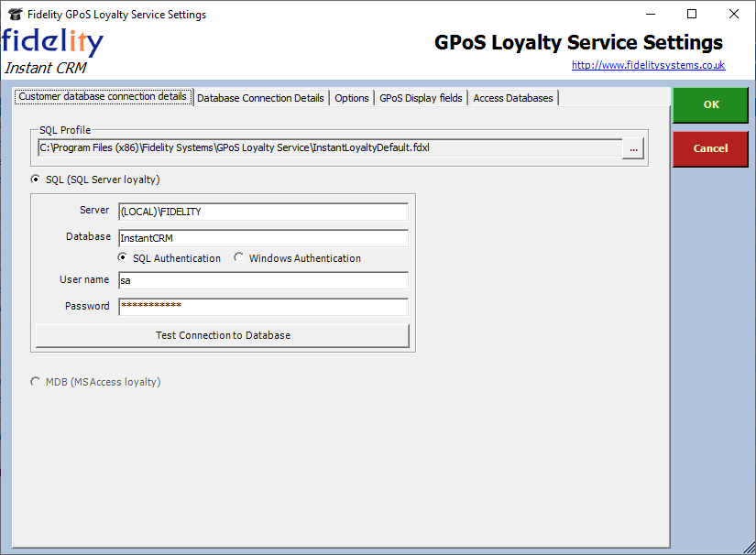Click the Fidelity Instant CRM logo
Viewport: 756px width, 555px height.
[x=52, y=52]
